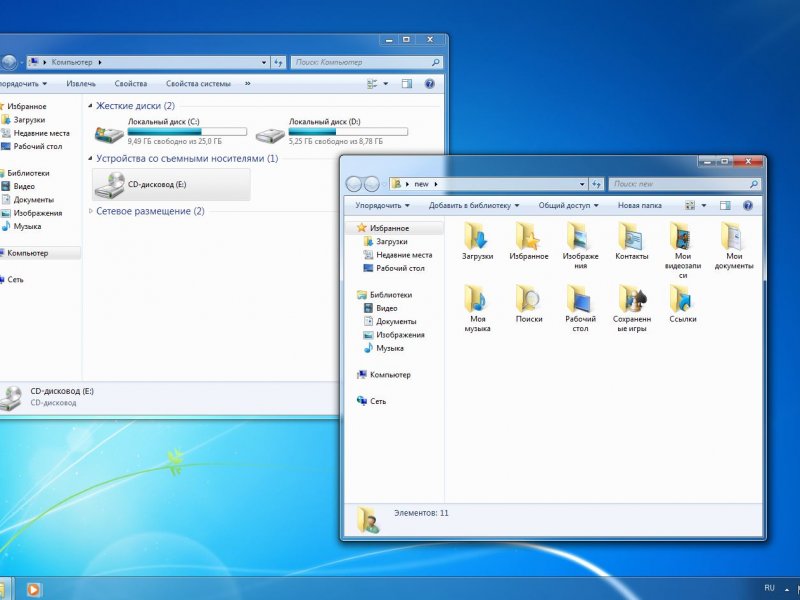Click Компьютер breadcrumb in address bar
800x600 pixels.
(72, 62)
